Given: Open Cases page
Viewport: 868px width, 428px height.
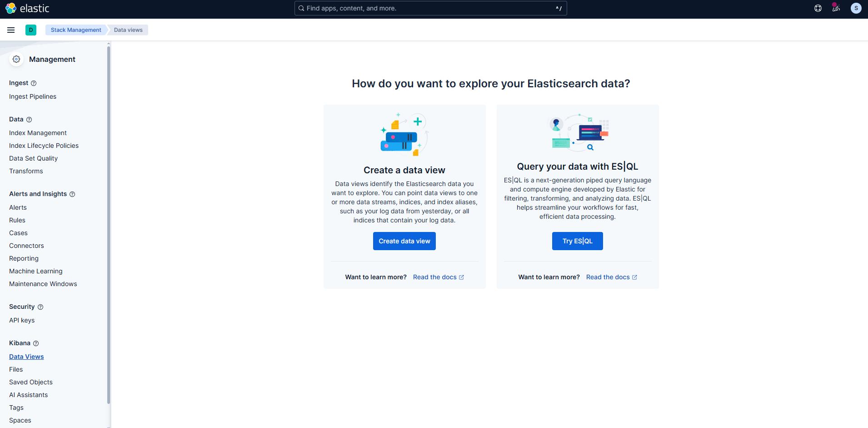Looking at the screenshot, I should [18, 233].
